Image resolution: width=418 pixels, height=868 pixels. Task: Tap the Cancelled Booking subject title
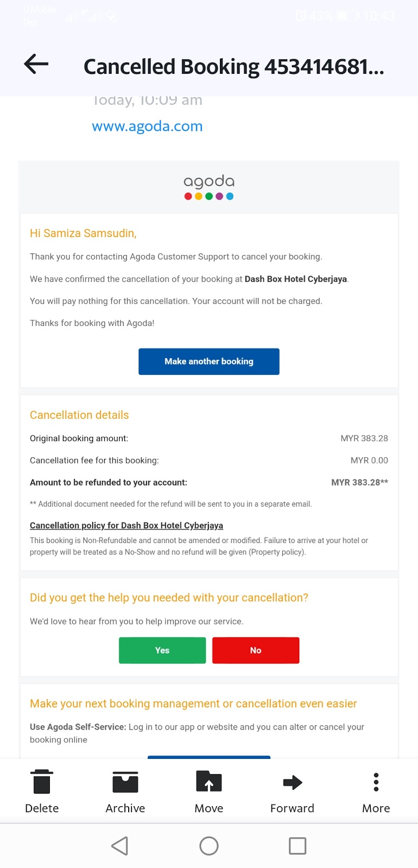[x=233, y=66]
